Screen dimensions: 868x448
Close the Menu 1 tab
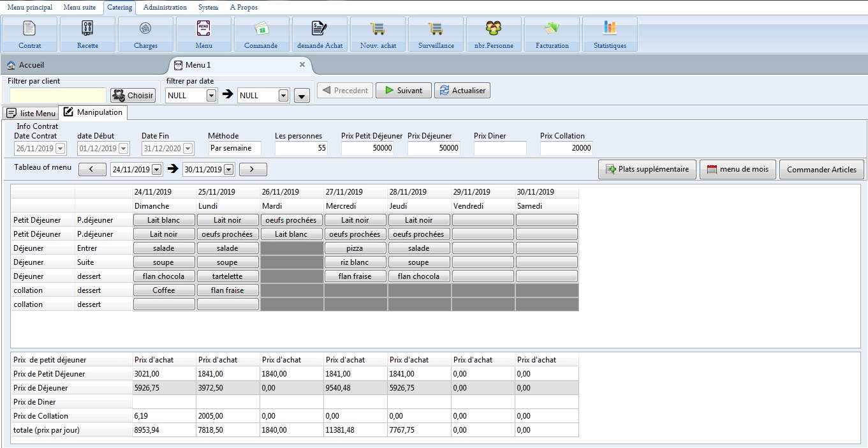point(302,64)
